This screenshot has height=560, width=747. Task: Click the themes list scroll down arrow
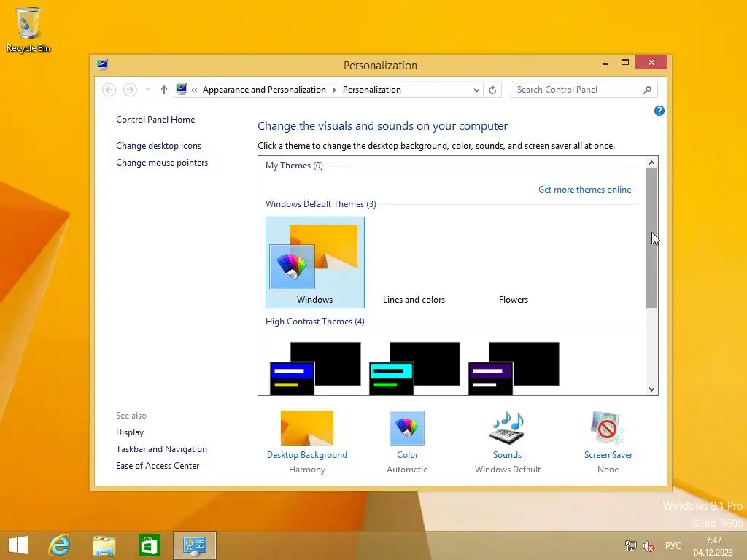point(651,389)
